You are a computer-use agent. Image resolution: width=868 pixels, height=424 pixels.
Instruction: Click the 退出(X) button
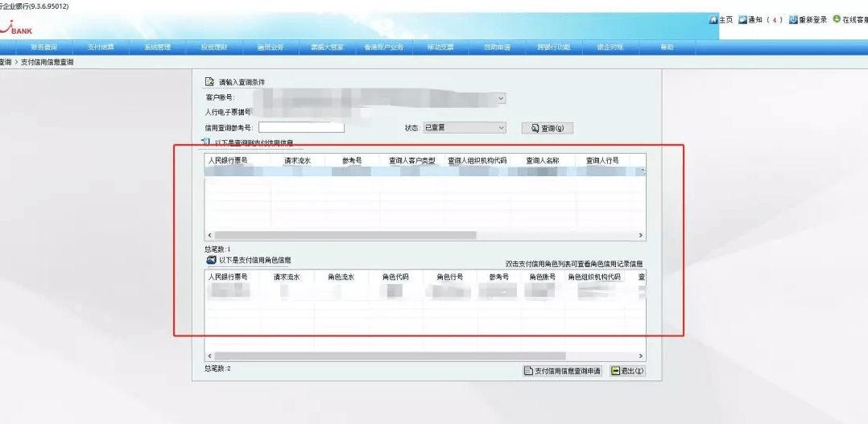pos(628,371)
